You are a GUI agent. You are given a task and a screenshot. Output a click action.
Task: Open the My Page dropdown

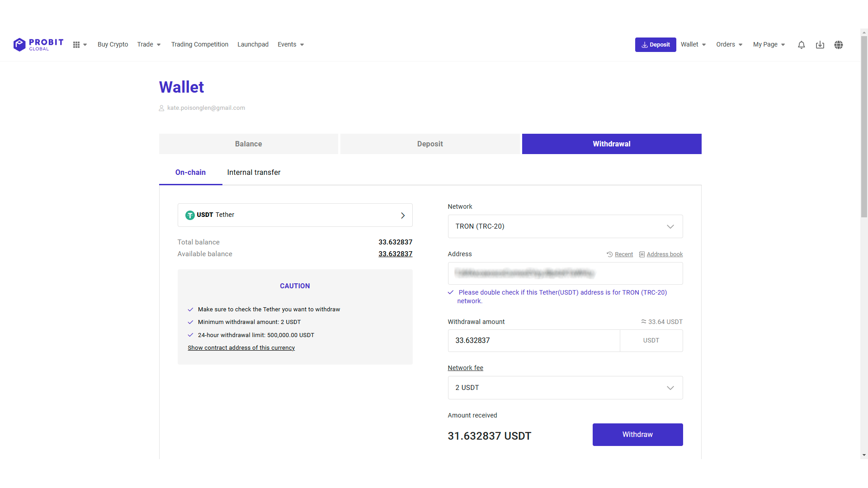point(769,44)
